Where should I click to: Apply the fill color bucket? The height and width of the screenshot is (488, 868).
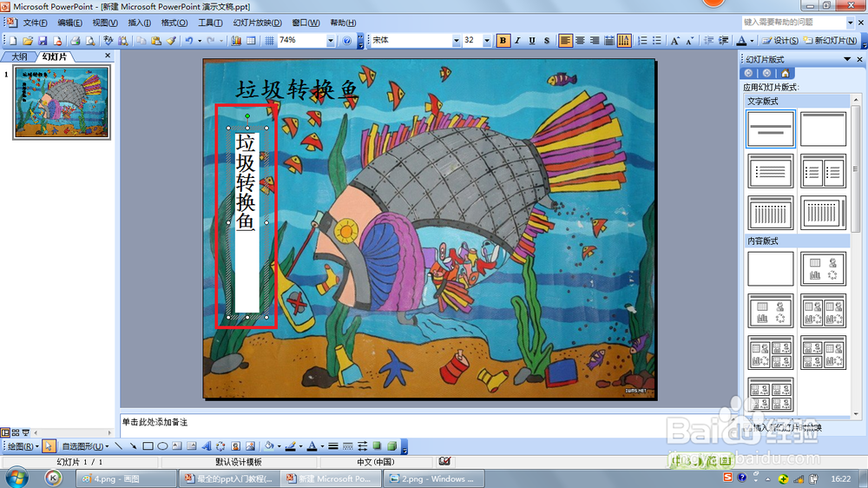pyautogui.click(x=269, y=446)
